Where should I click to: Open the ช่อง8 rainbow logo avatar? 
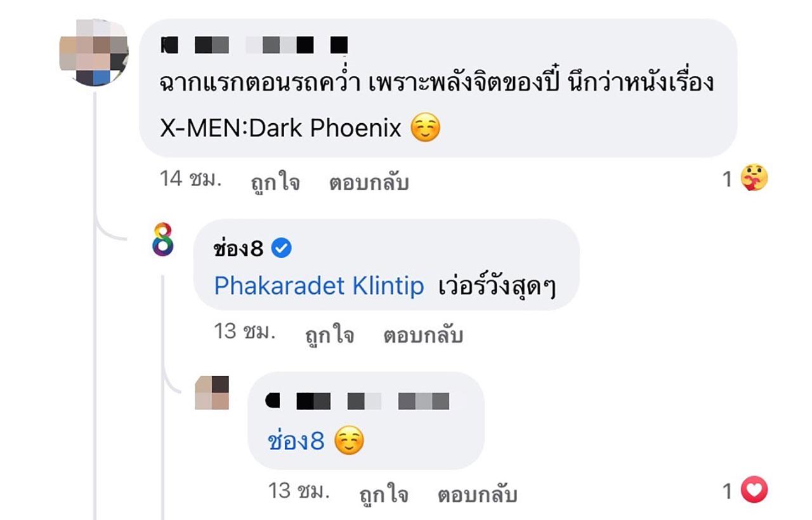[x=163, y=239]
